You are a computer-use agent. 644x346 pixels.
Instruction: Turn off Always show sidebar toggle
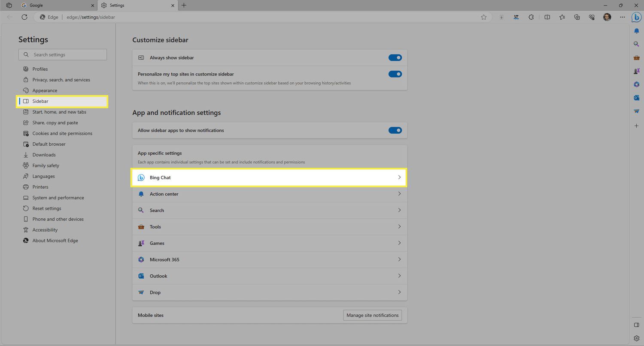(x=395, y=57)
